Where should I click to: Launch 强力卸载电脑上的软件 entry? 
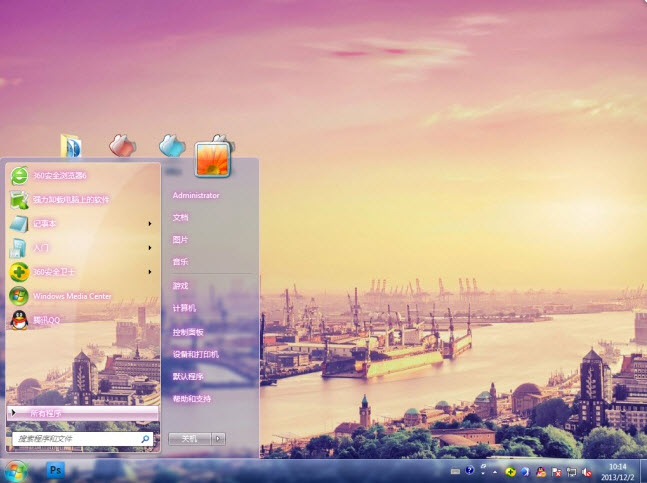[83, 200]
